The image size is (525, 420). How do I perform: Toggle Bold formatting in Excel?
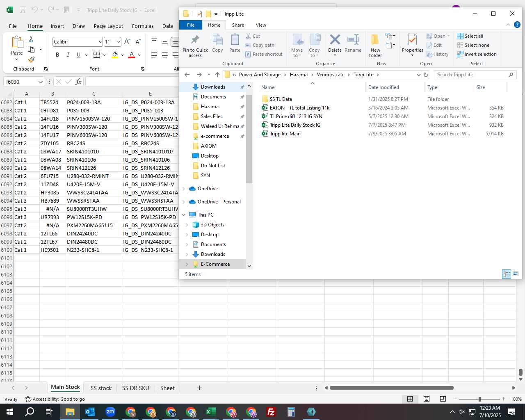(57, 55)
